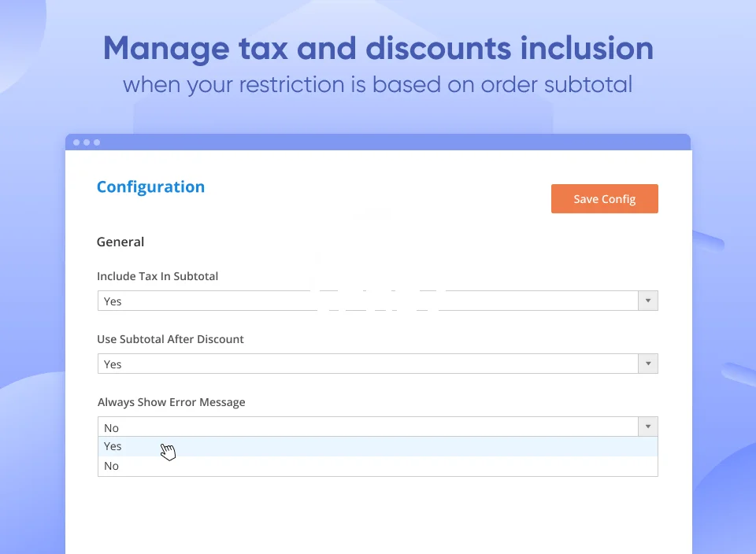Click the Manage tax and discounts inclusion title
This screenshot has height=554, width=756.
pos(378,49)
